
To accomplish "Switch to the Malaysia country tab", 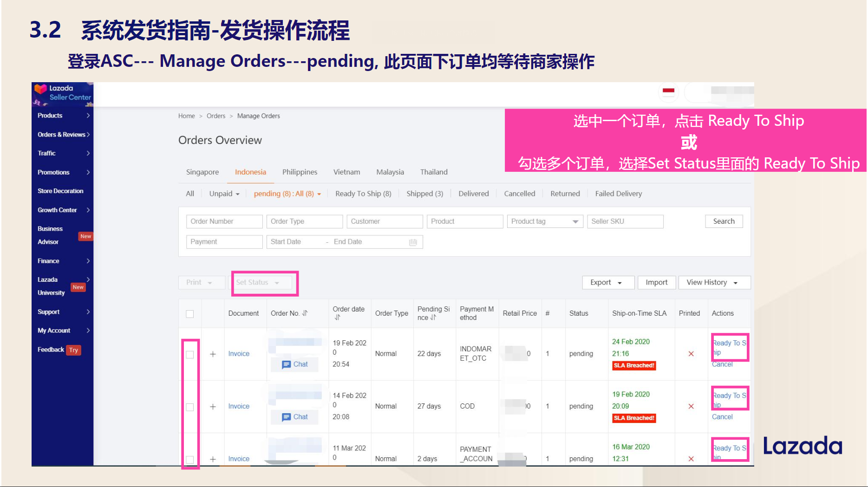I will point(390,172).
